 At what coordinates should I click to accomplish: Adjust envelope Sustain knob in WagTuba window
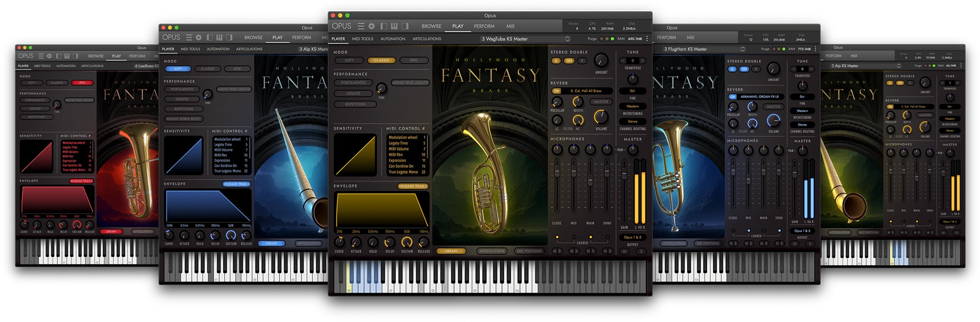[407, 242]
